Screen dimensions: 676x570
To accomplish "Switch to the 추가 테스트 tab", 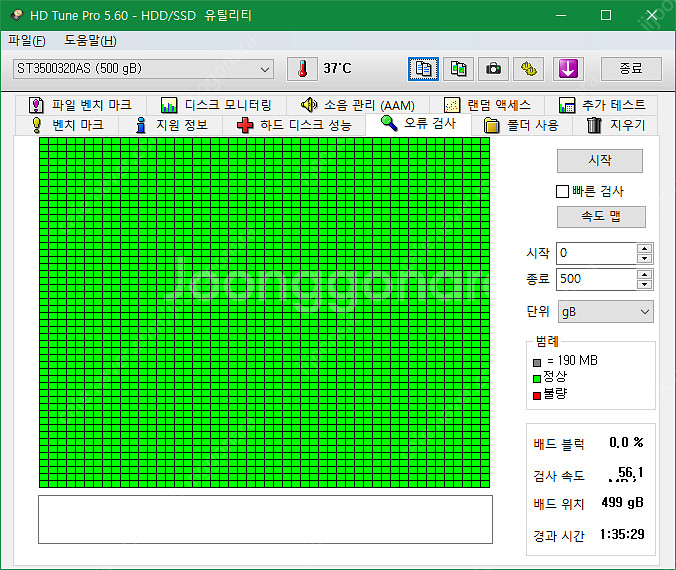I will point(601,105).
